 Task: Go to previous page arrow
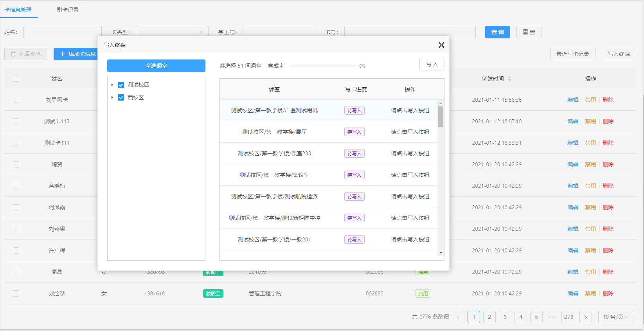click(458, 317)
